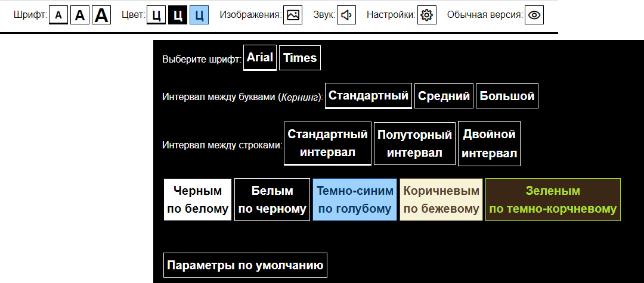Select the smallest font size A icon
Screen dimensions: 644x283
58,15
